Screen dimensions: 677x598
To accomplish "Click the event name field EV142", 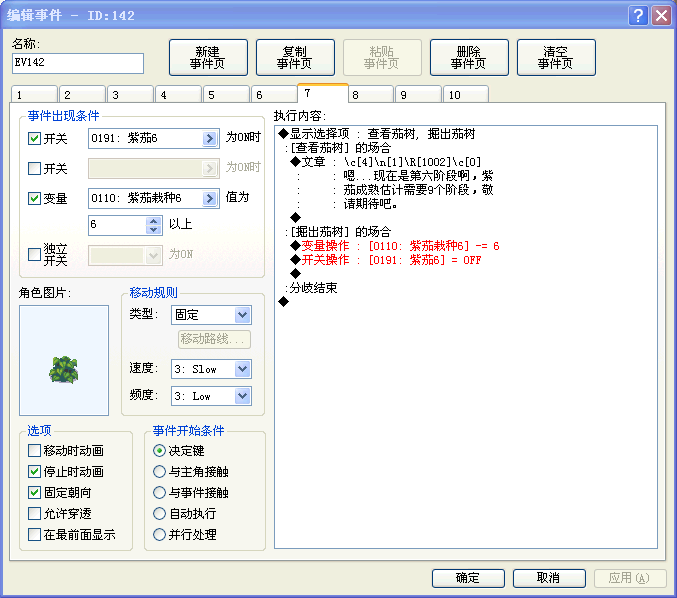I will [x=78, y=63].
